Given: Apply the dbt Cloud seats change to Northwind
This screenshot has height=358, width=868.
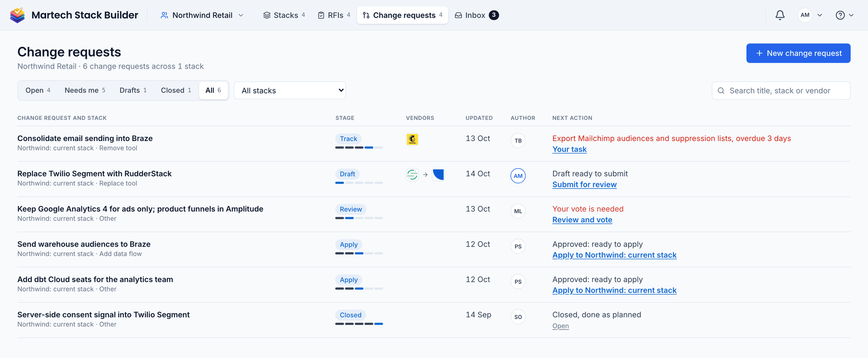Looking at the screenshot, I should pyautogui.click(x=614, y=290).
